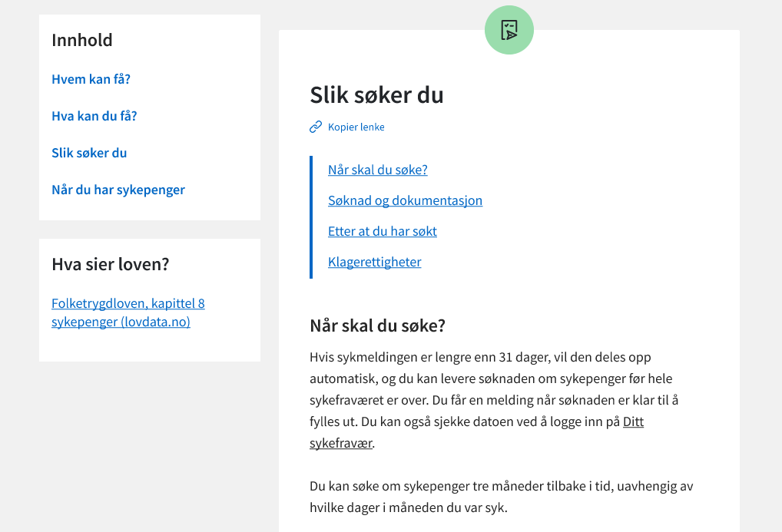Open the Klagerettigheter anchor link
The height and width of the screenshot is (532, 782).
click(x=374, y=262)
